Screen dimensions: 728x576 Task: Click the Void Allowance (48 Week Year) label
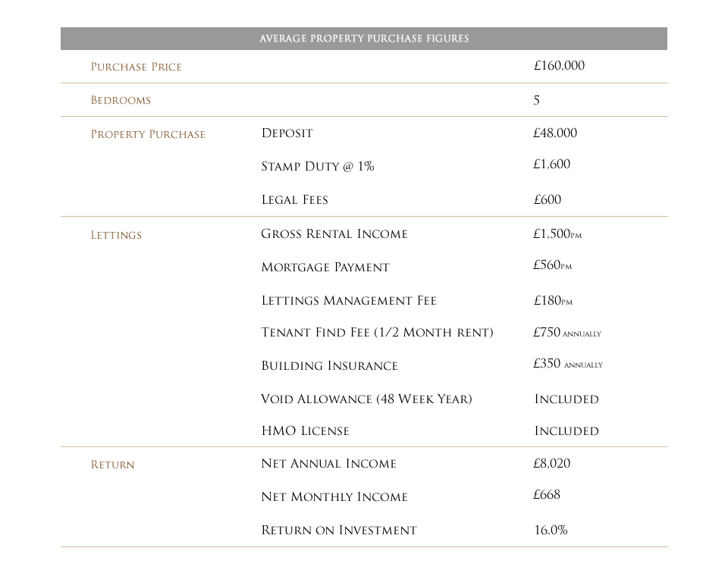[366, 399]
